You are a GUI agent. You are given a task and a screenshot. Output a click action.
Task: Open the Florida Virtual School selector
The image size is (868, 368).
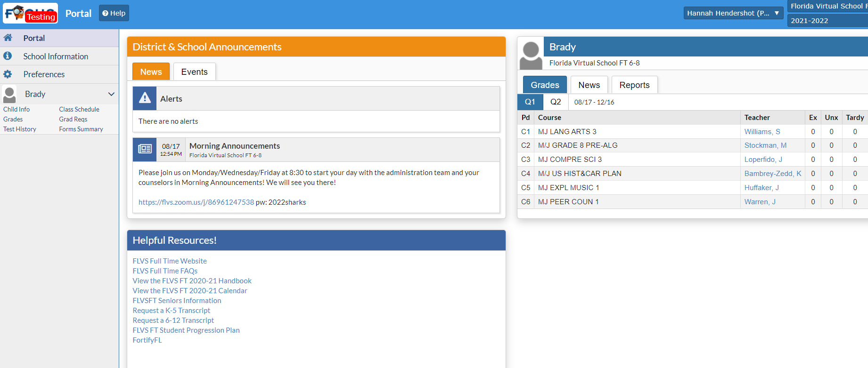pyautogui.click(x=827, y=6)
